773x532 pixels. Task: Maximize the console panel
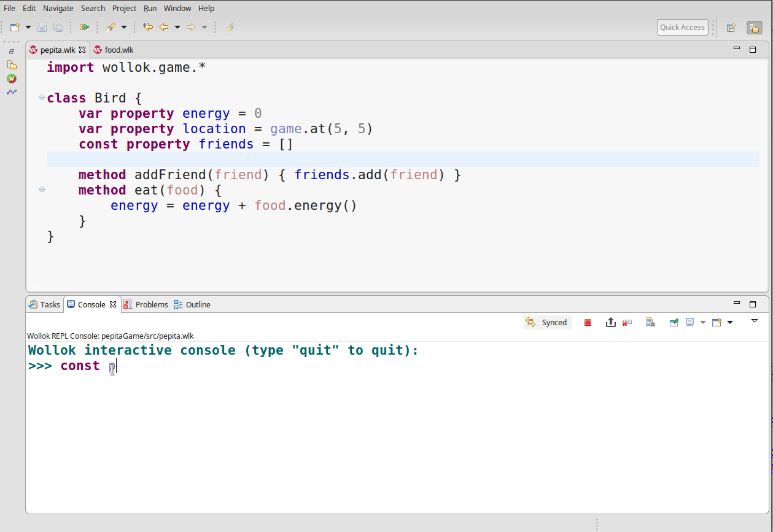click(x=753, y=304)
